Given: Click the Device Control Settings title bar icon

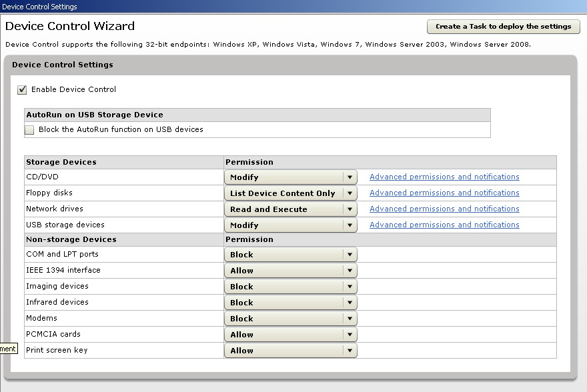Looking at the screenshot, I should pyautogui.click(x=5, y=5).
